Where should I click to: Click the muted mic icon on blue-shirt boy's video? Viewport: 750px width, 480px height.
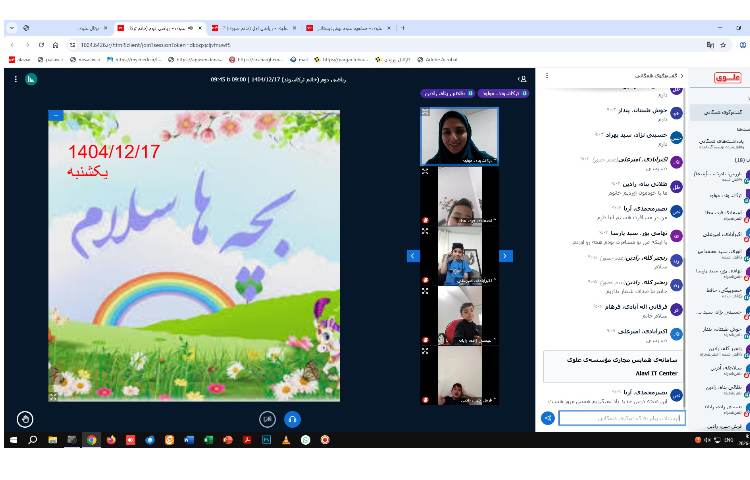click(x=425, y=280)
